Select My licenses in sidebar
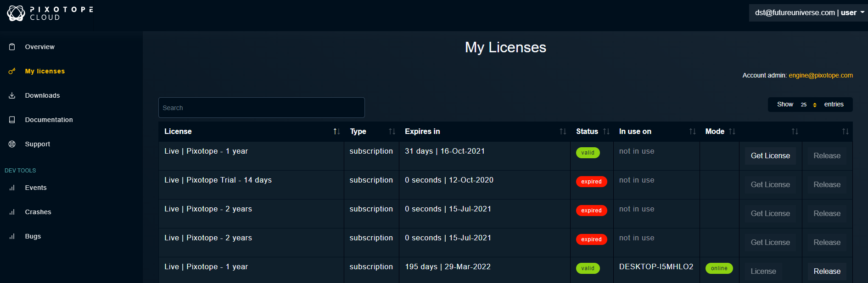 click(x=45, y=71)
